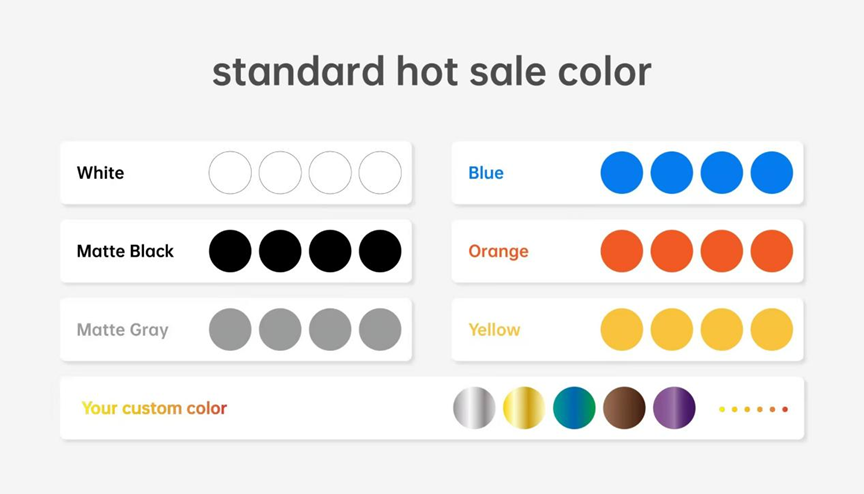Click the White color label

click(x=100, y=173)
